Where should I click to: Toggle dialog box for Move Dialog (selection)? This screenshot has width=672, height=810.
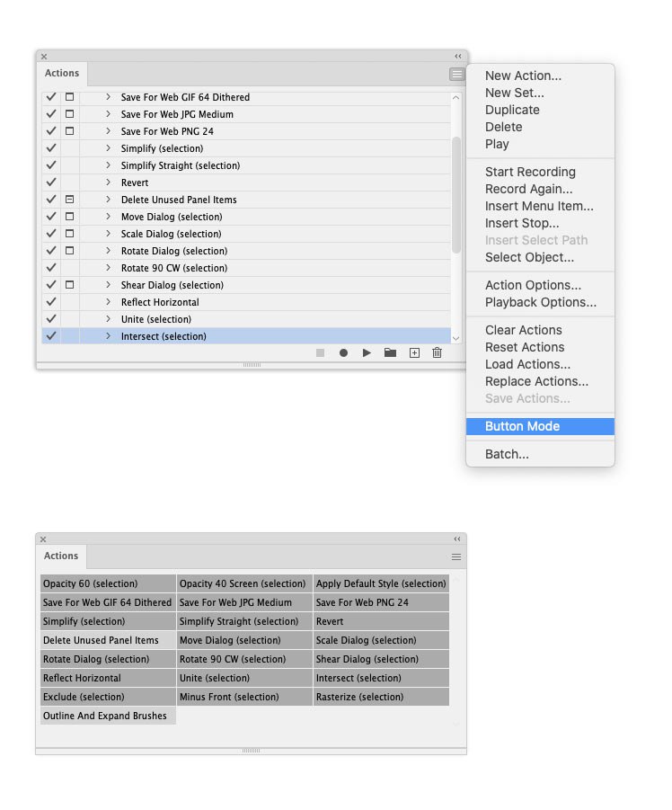click(x=70, y=217)
